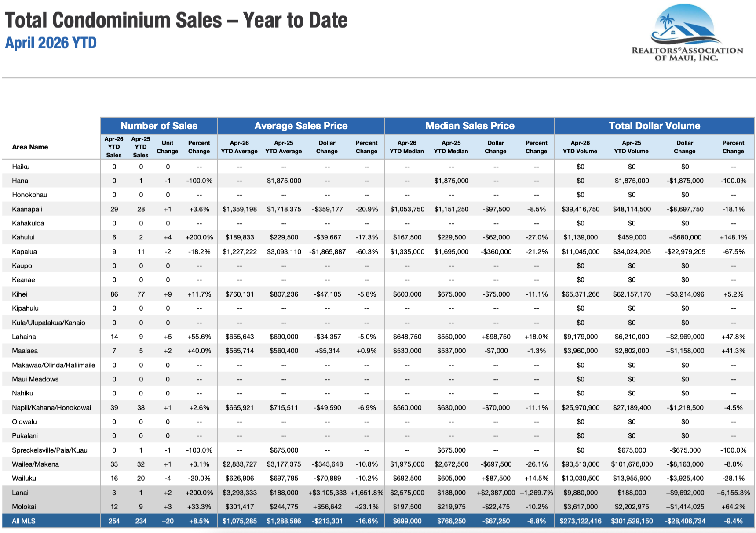Select Kapalua dollar change -$1,865,887
This screenshot has height=533, width=756.
327,252
